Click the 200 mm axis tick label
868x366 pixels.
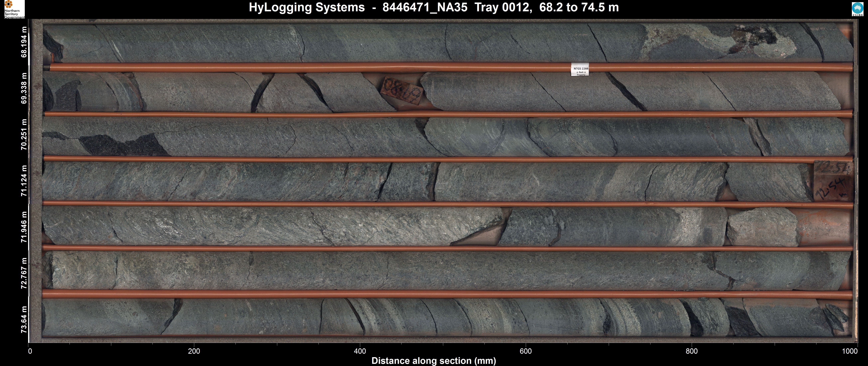click(x=194, y=352)
